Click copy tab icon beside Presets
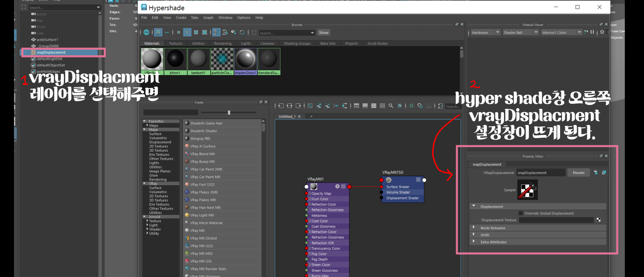This screenshot has width=644, height=277. coord(604,172)
